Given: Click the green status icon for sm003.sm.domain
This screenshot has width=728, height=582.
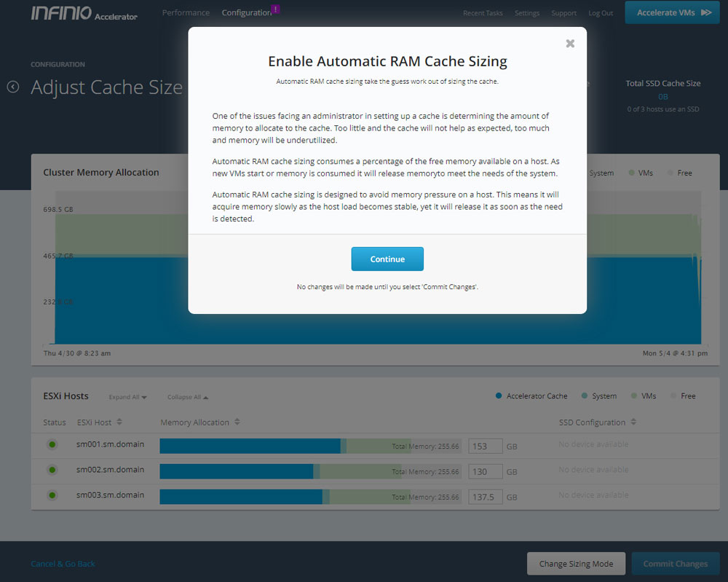Looking at the screenshot, I should [52, 496].
